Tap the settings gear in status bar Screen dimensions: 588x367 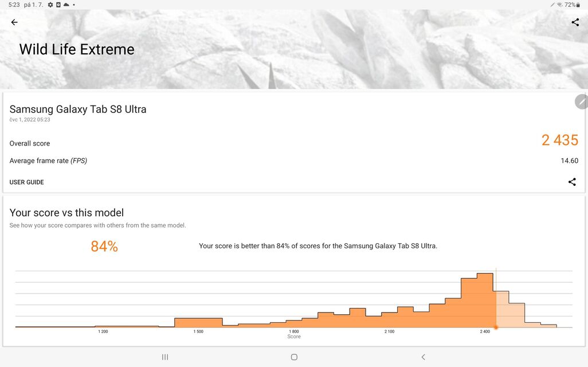[50, 5]
